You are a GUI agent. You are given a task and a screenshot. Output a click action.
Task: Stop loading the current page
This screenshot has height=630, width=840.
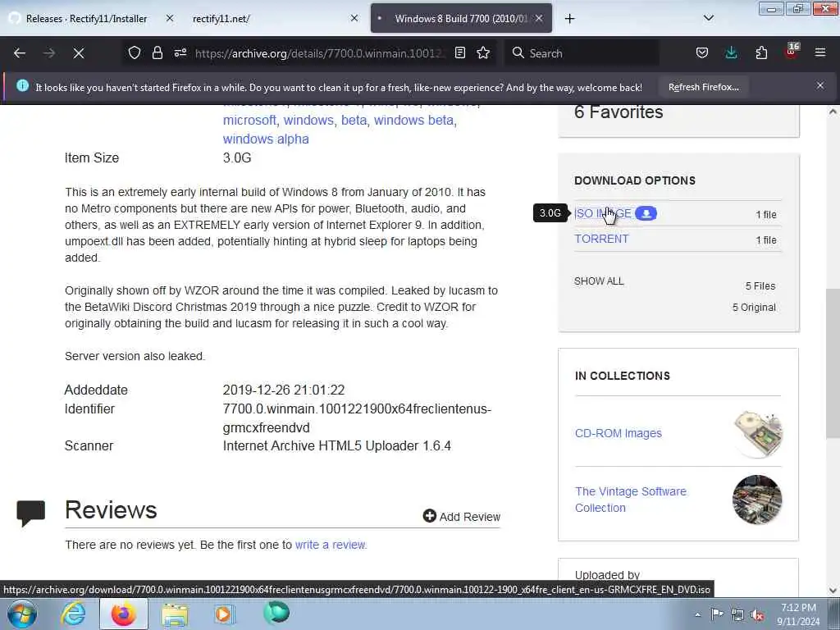click(79, 53)
